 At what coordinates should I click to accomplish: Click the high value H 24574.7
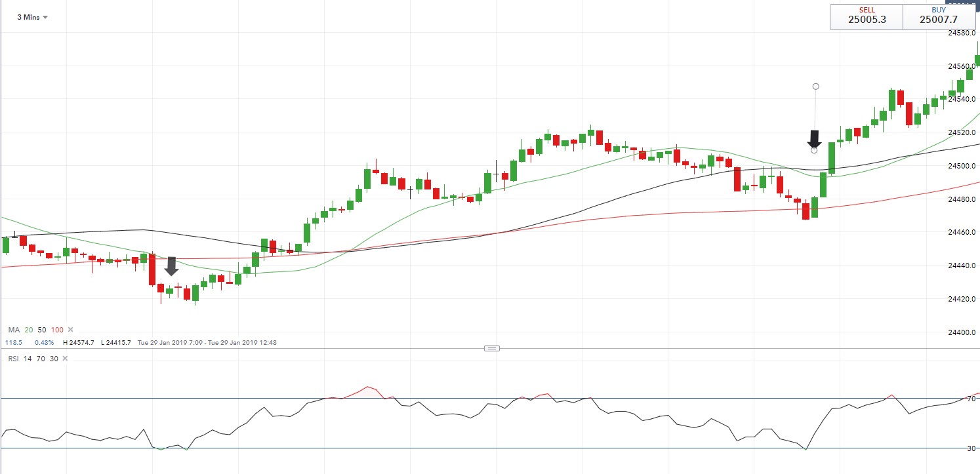click(79, 342)
